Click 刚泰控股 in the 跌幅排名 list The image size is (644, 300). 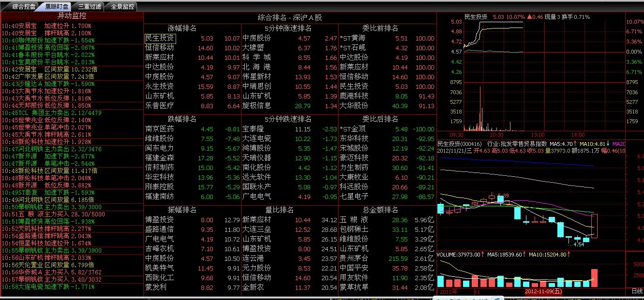pyautogui.click(x=160, y=187)
